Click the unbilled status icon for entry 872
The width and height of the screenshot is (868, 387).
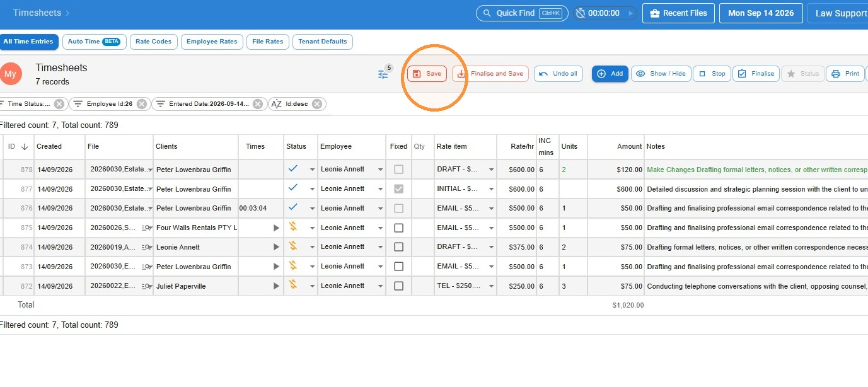[293, 285]
